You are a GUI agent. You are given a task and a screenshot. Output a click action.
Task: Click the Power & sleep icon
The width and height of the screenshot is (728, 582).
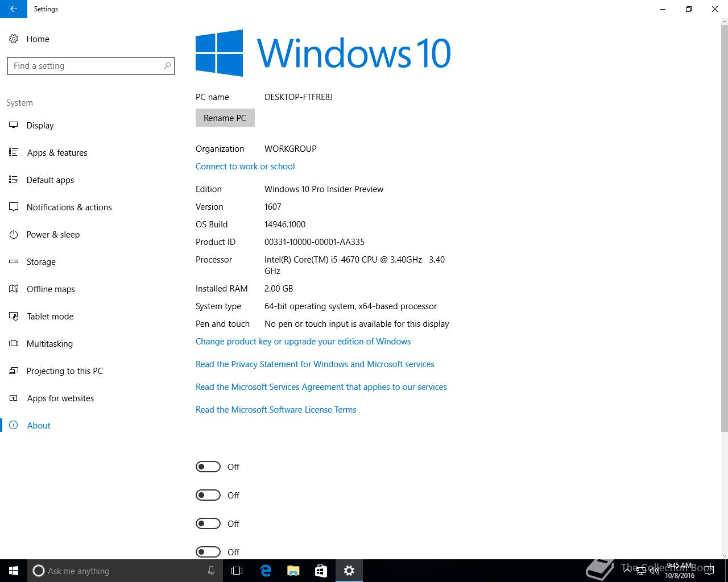pos(14,234)
